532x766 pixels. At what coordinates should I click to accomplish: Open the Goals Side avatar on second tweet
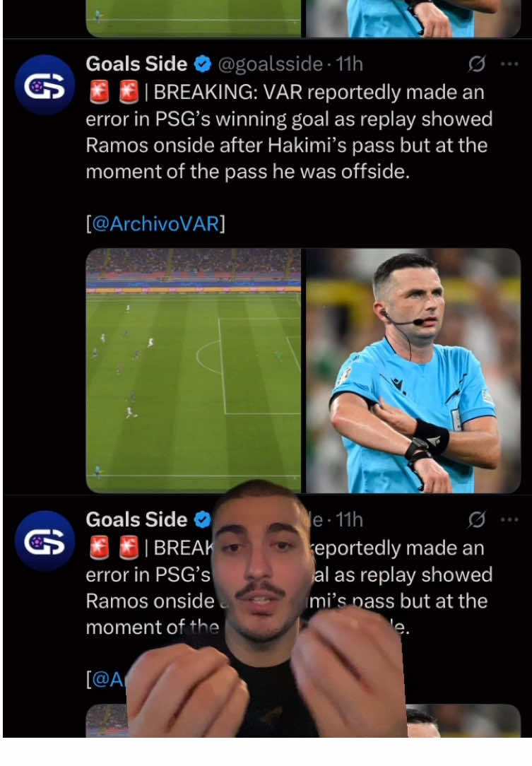pos(45,541)
